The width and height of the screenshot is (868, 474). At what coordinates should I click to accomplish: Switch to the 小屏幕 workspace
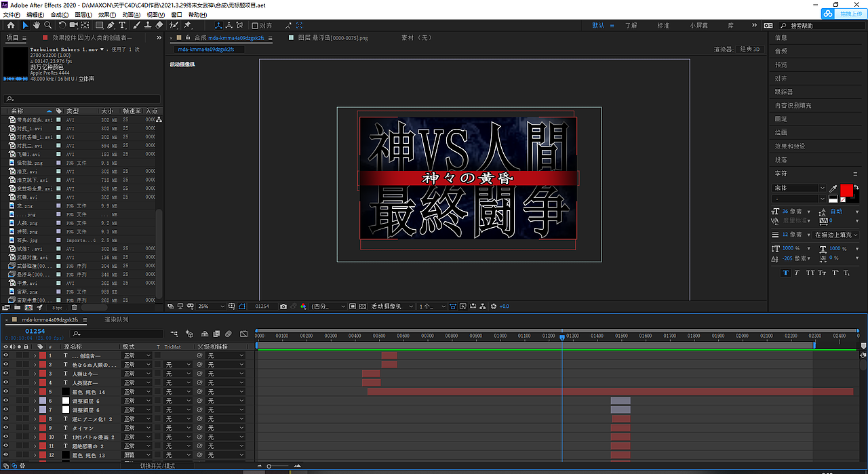pyautogui.click(x=699, y=25)
